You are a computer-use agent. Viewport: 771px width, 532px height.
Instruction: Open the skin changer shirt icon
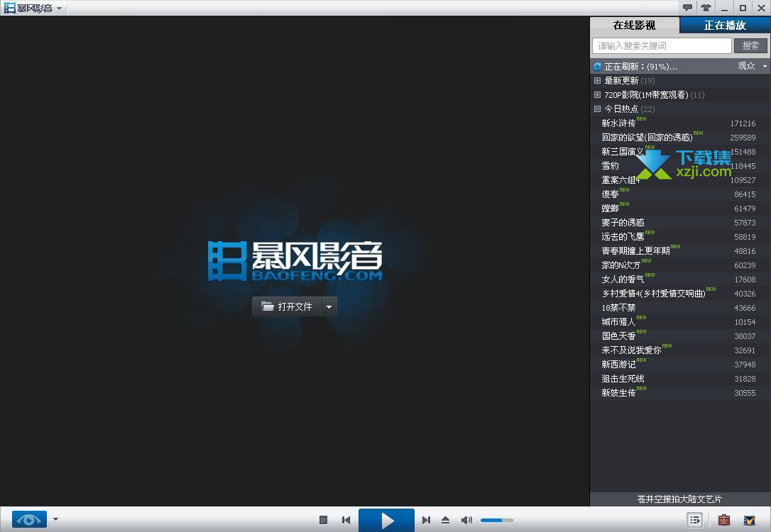(x=706, y=7)
